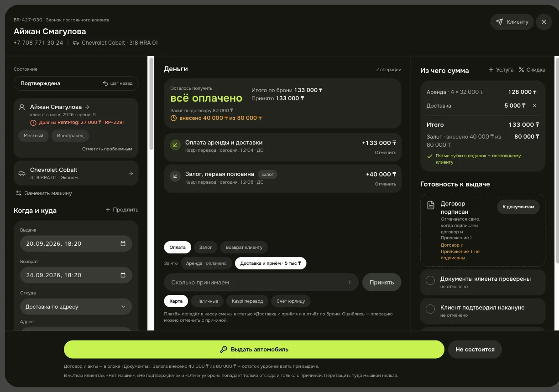Select Карта payment method
The width and height of the screenshot is (559, 392).
(x=176, y=301)
